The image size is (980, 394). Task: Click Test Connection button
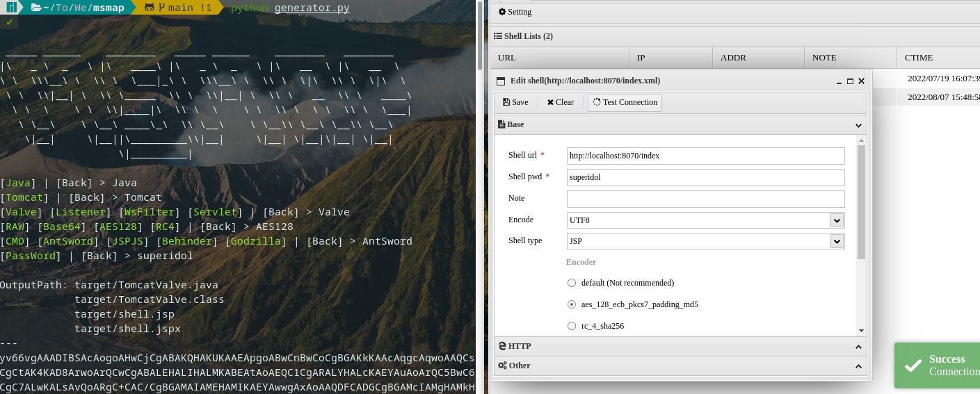[625, 102]
